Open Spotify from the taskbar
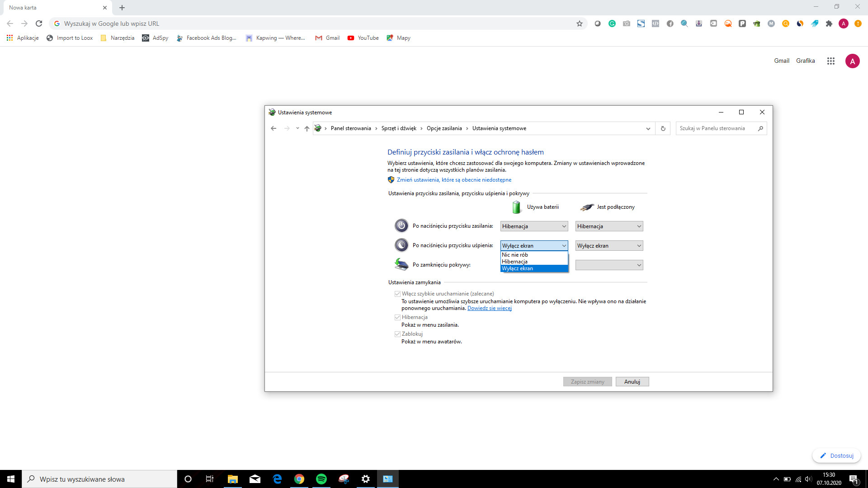Viewport: 868px width, 488px height. click(321, 479)
